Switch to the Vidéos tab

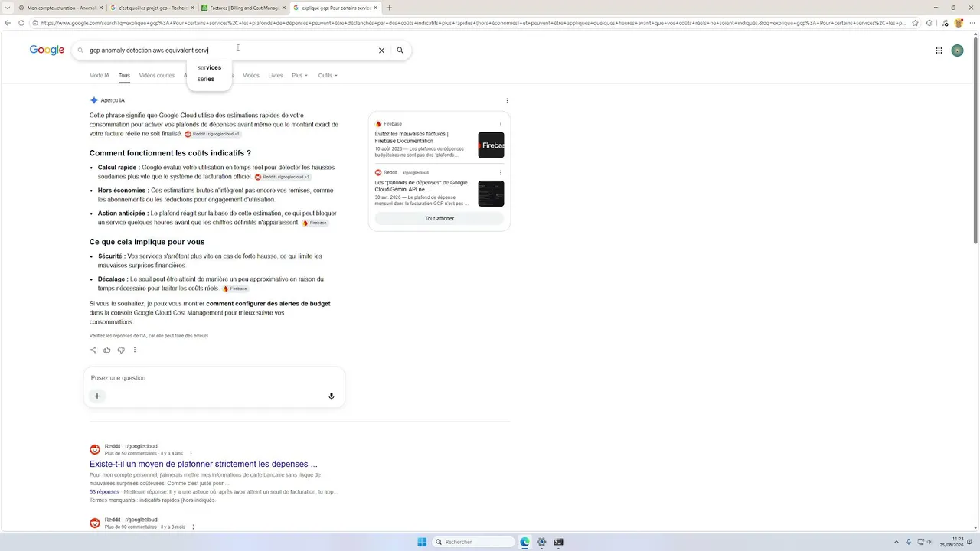(x=251, y=76)
